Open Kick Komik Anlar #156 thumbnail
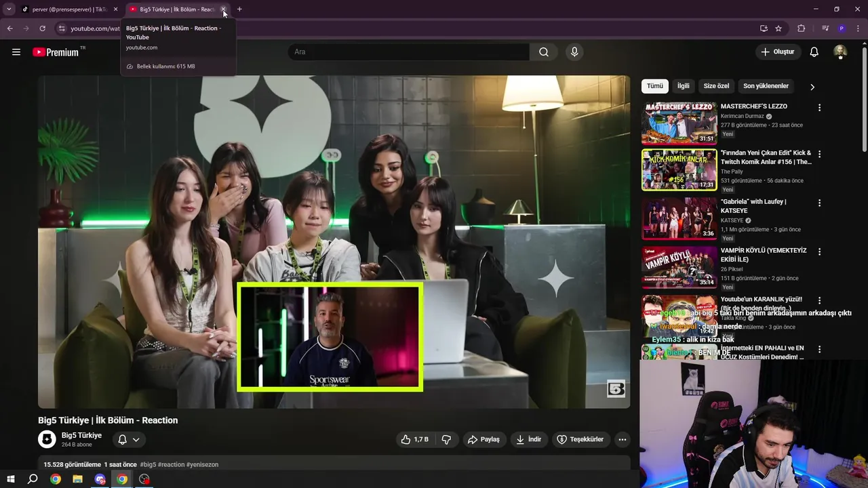The image size is (868, 488). pyautogui.click(x=679, y=170)
